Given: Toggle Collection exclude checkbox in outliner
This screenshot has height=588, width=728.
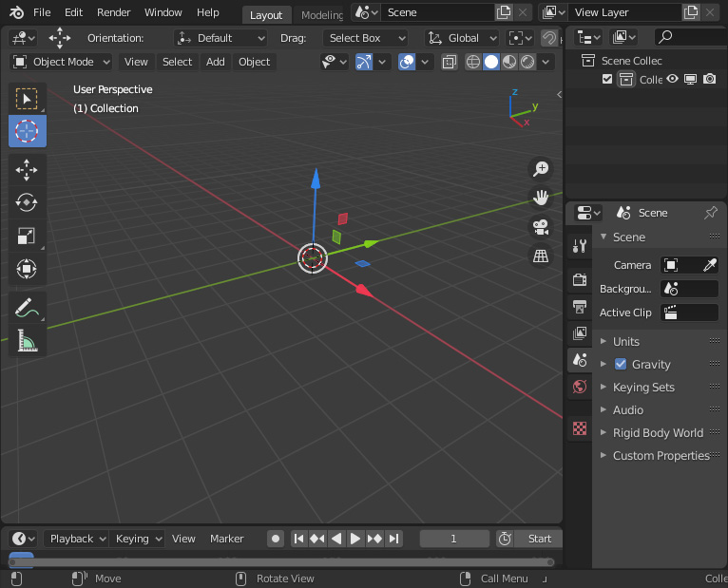Looking at the screenshot, I should click(x=606, y=80).
